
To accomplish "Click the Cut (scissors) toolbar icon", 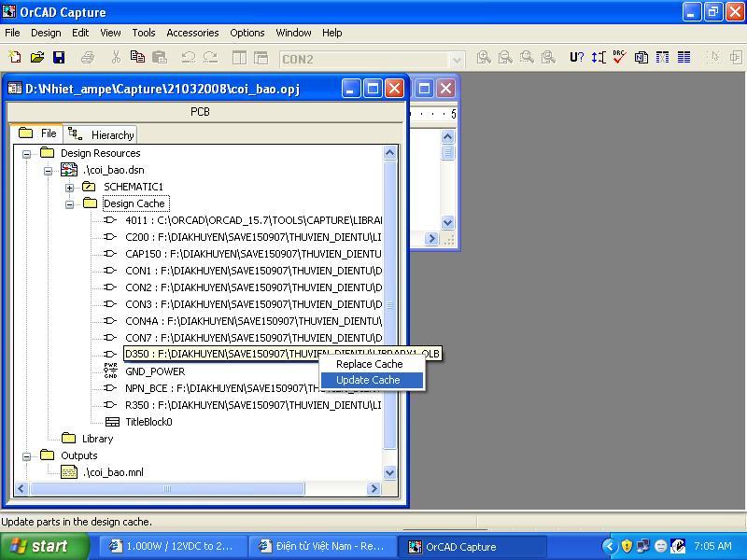I will click(116, 58).
